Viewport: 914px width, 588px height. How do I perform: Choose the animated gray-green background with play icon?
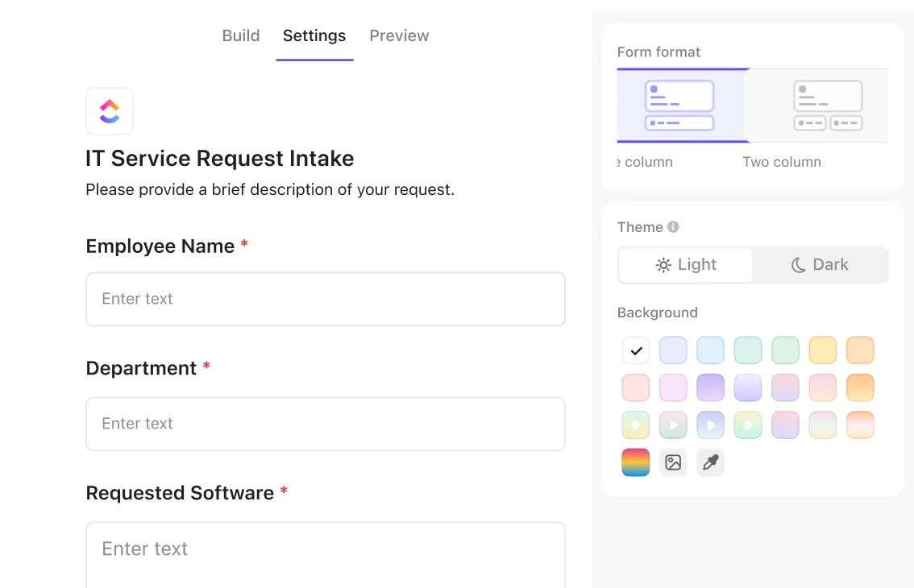pos(673,425)
